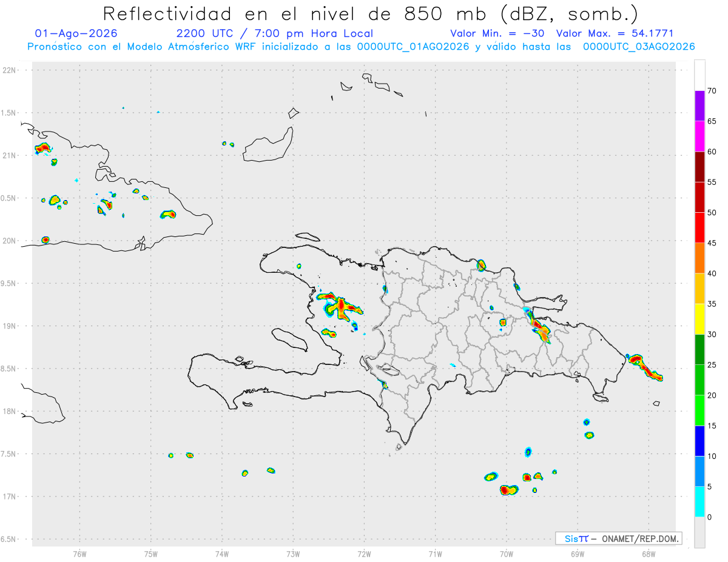Click the forecast valid-until value '0000UTC_03AGO2026'

pyautogui.click(x=639, y=47)
